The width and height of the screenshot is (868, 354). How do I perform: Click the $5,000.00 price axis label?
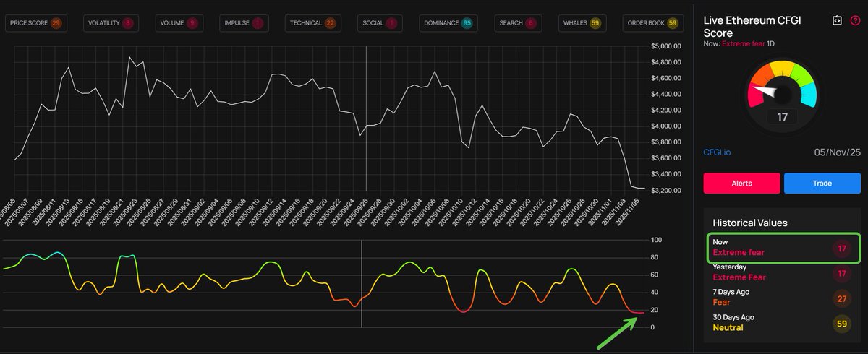click(667, 46)
